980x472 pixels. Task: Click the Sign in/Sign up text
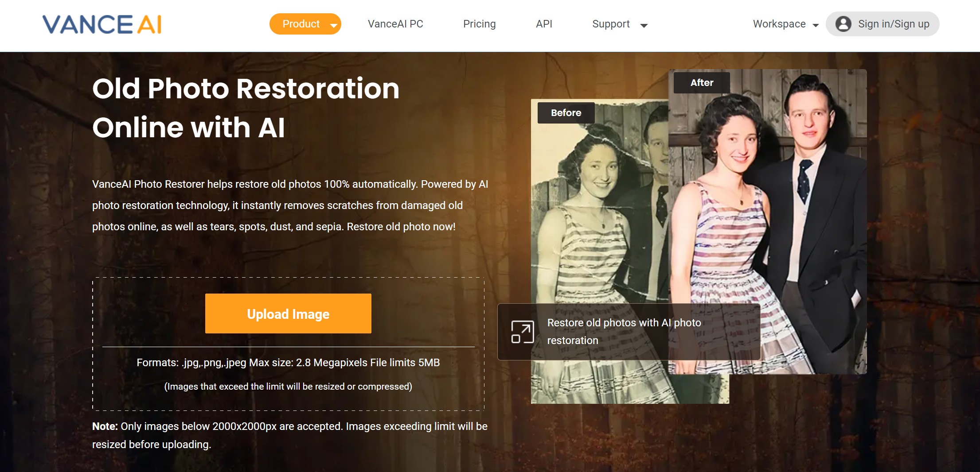[x=894, y=24]
